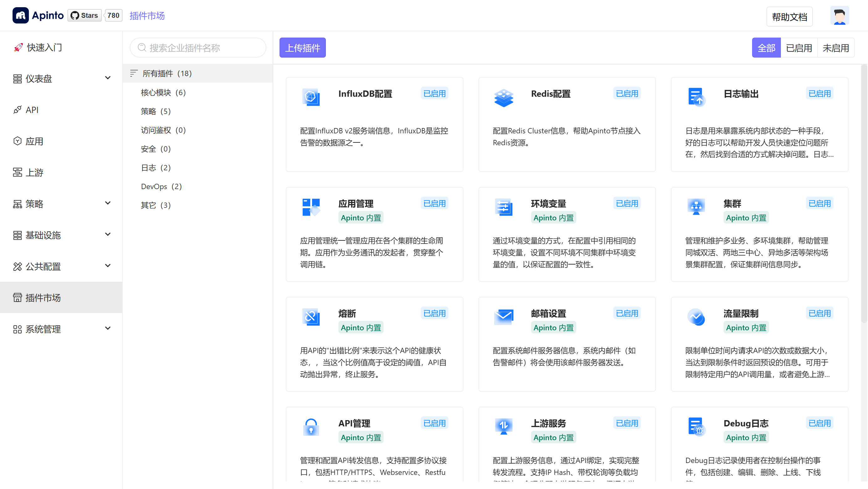
Task: Focus the 搜索企业插件名称 search field
Action: 198,48
